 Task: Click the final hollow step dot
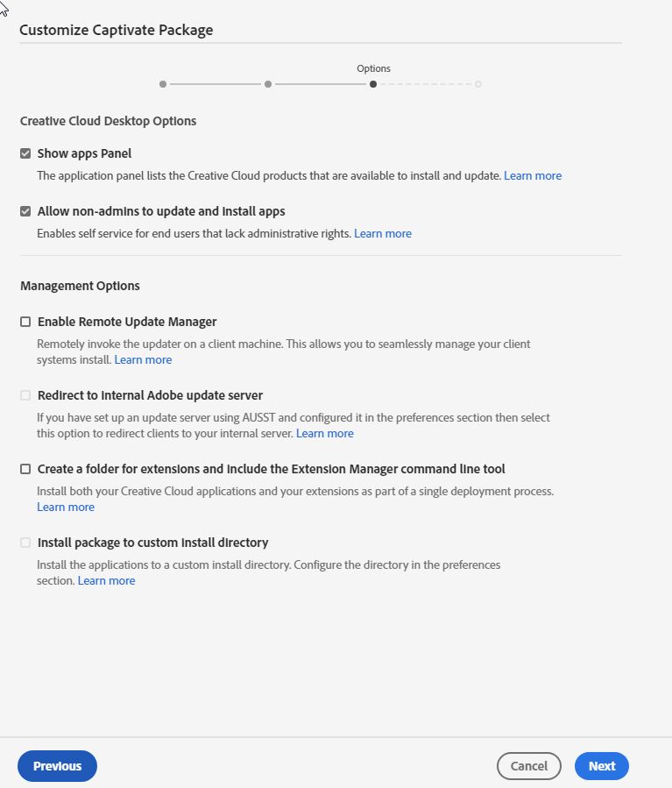click(x=478, y=84)
